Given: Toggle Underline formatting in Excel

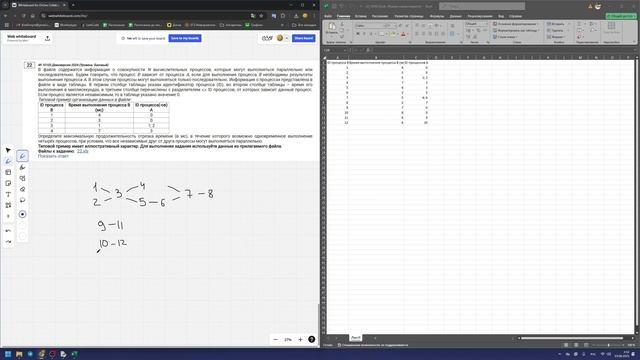Looking at the screenshot, I should coord(371,34).
